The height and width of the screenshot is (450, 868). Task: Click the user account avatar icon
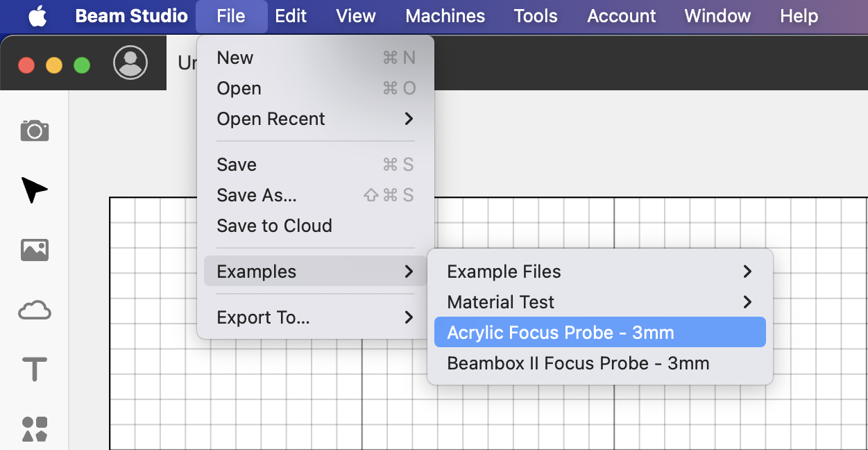click(130, 63)
